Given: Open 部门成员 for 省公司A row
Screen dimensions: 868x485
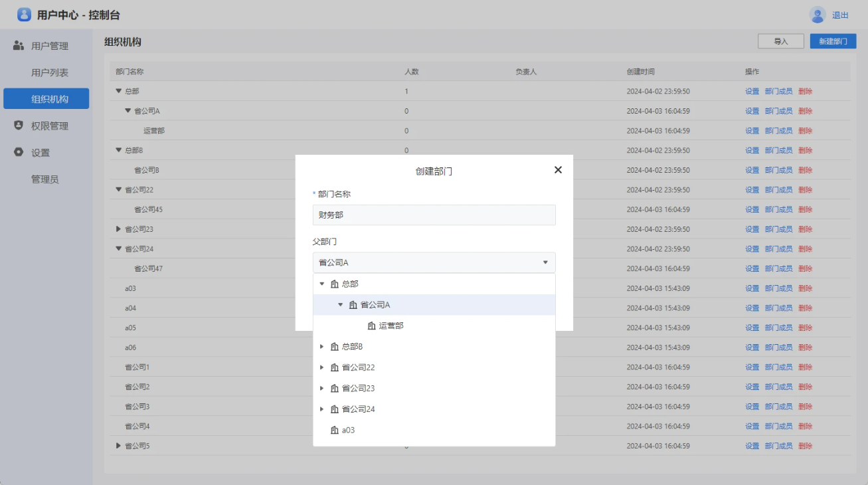Looking at the screenshot, I should [x=778, y=111].
